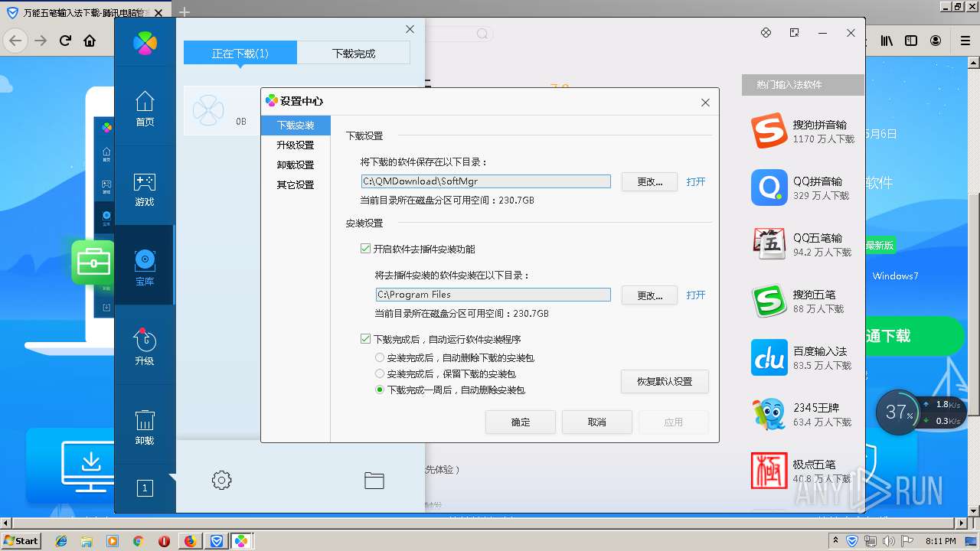Close the 设置中心 dialog
This screenshot has height=551, width=980.
(705, 103)
